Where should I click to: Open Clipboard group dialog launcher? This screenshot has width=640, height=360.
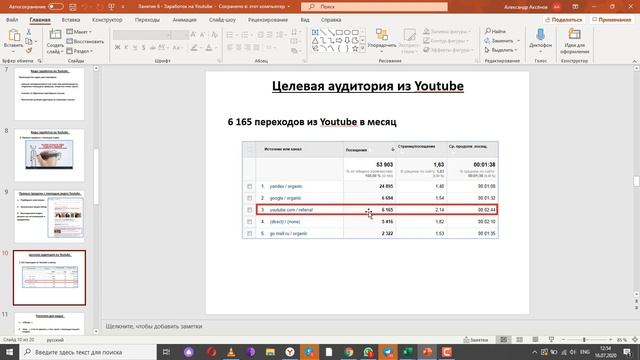pos(40,61)
